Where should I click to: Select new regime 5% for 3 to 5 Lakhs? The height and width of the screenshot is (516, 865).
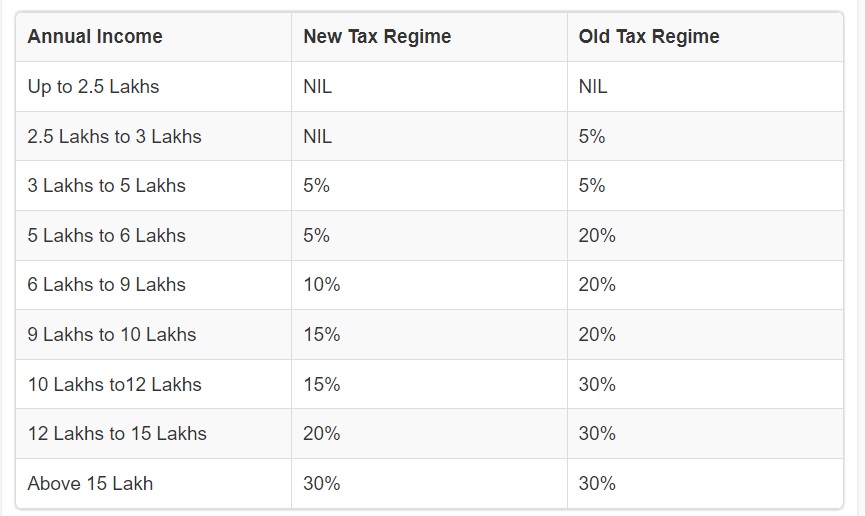[317, 186]
